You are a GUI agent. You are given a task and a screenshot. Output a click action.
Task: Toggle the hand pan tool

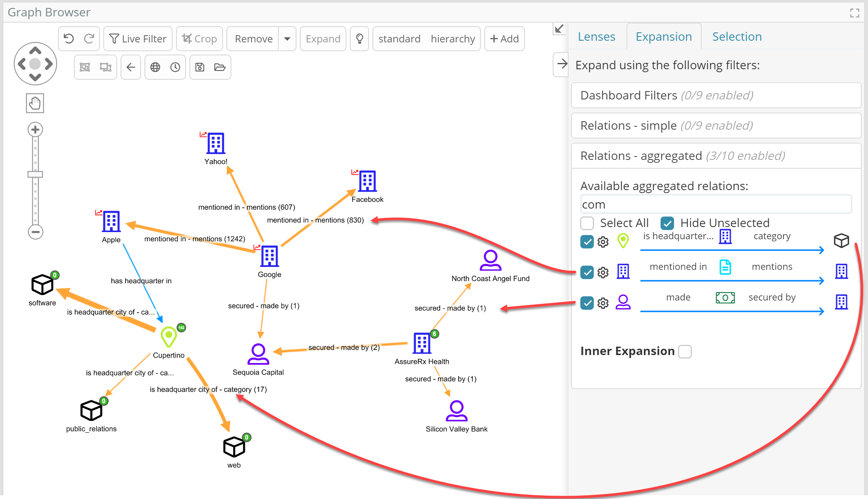click(35, 103)
